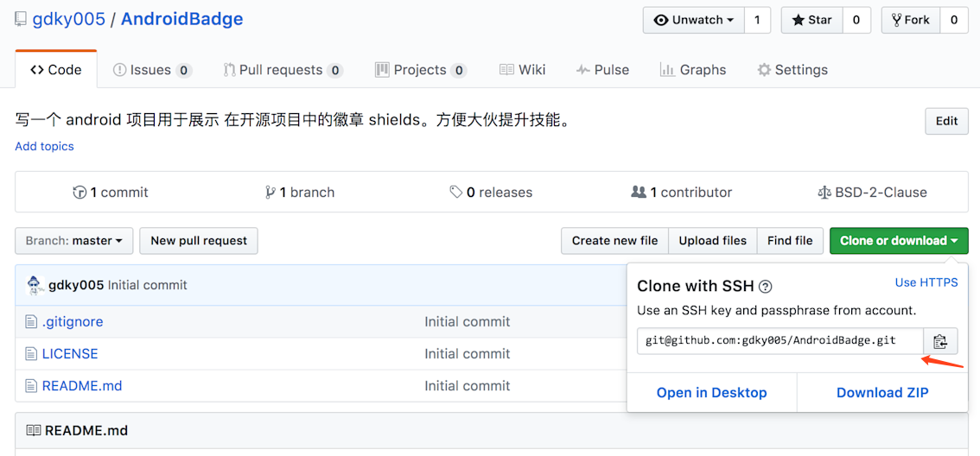The height and width of the screenshot is (456, 980).
Task: Open Initial commit message on README.md row
Action: tap(468, 386)
